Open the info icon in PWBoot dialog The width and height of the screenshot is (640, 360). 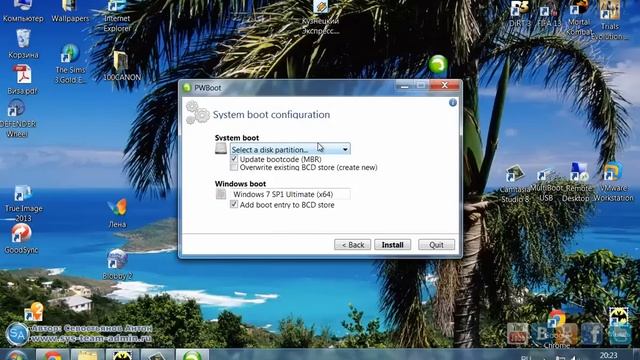pyautogui.click(x=453, y=102)
